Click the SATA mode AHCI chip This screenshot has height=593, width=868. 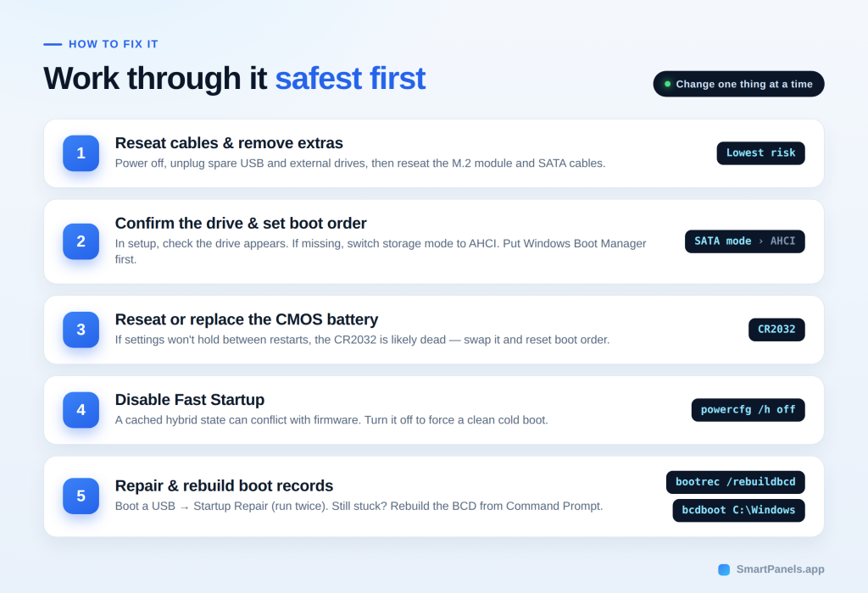coord(744,241)
